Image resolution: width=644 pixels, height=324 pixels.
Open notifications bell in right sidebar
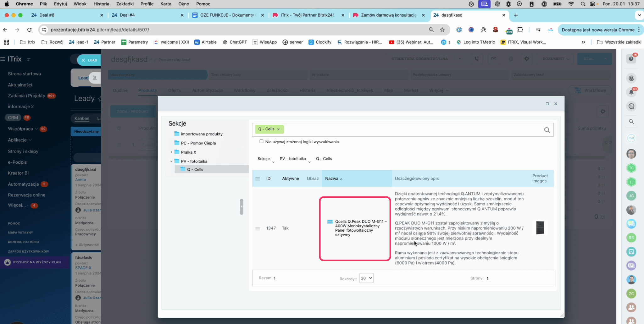click(x=631, y=92)
